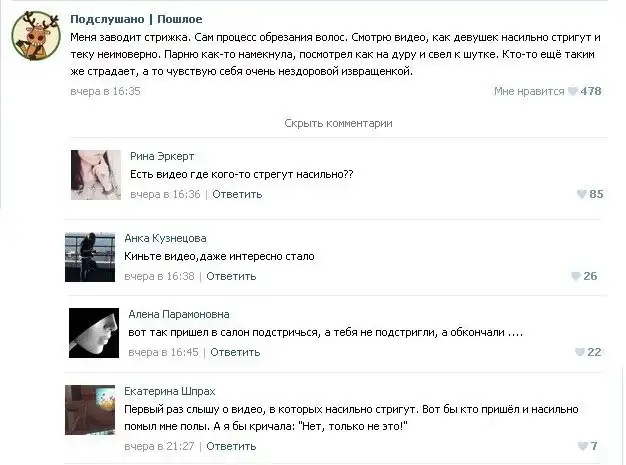Open the Подслушано | Пошлое community link
Screen dimensions: 626x465
(x=136, y=19)
